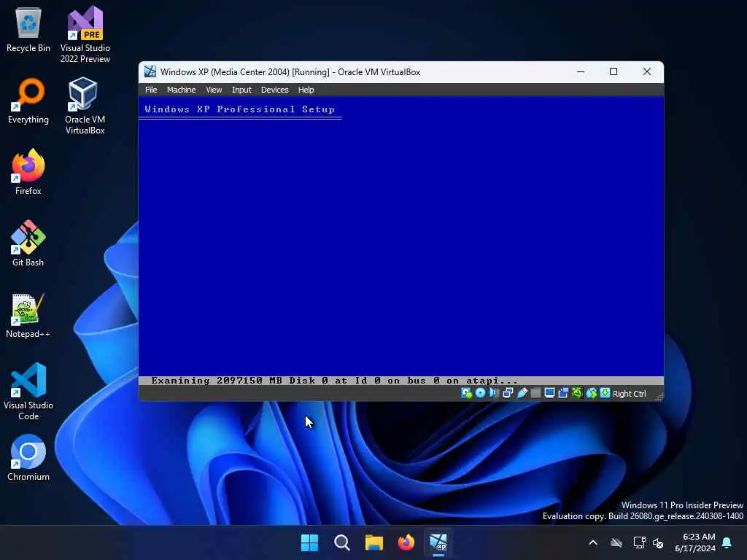The height and width of the screenshot is (560, 747).
Task: Open the Machine menu
Action: click(181, 90)
